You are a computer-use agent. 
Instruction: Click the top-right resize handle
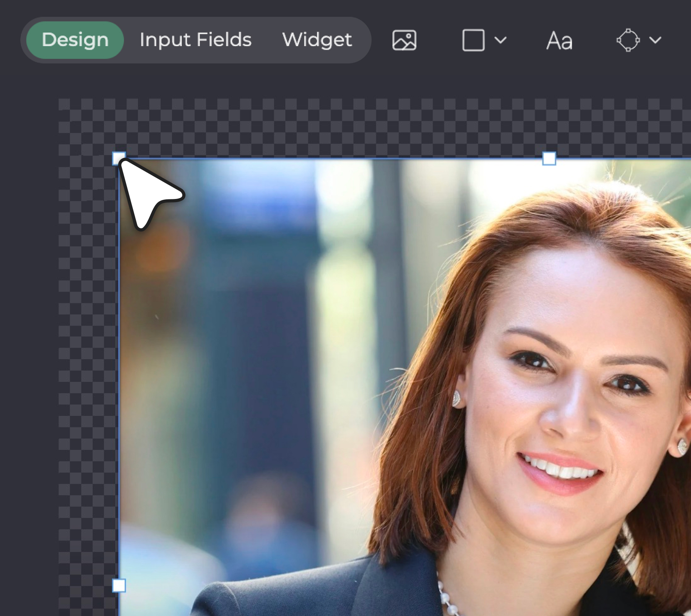[x=549, y=158]
